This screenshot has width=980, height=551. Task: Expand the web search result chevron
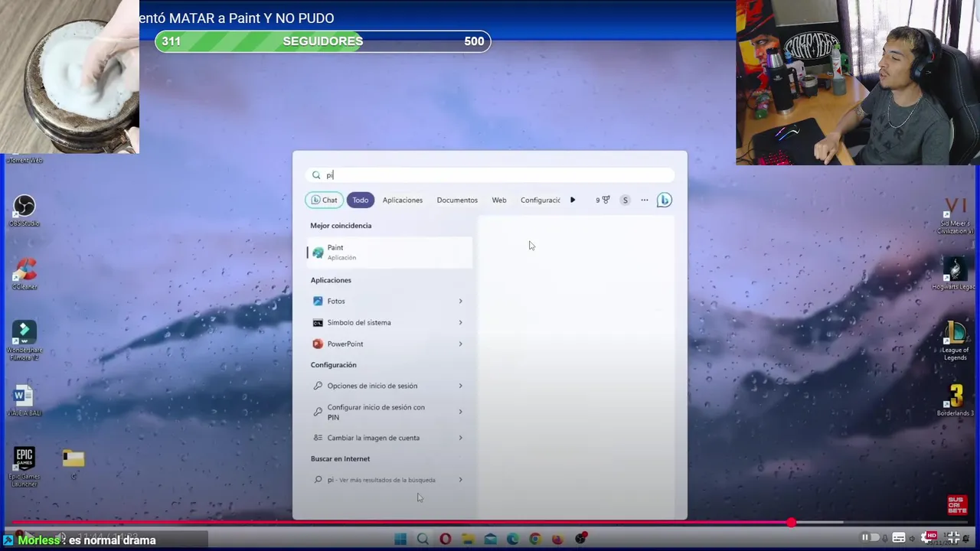coord(460,480)
